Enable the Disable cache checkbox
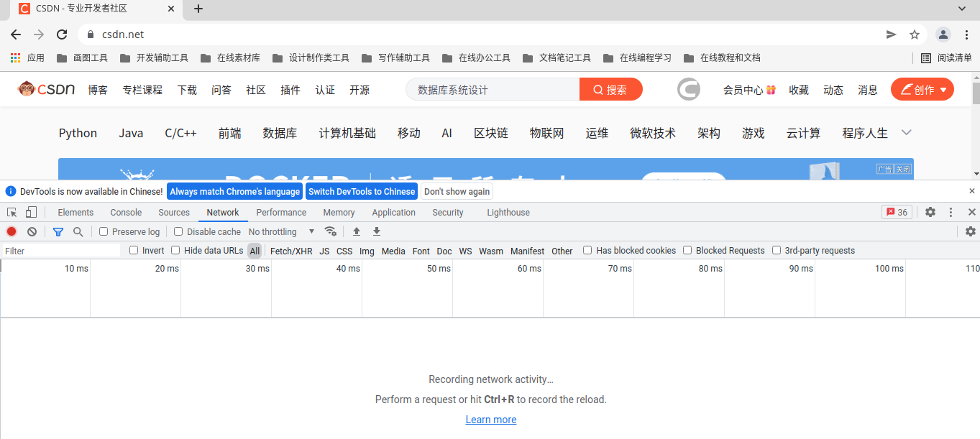Image resolution: width=980 pixels, height=439 pixels. pos(178,231)
